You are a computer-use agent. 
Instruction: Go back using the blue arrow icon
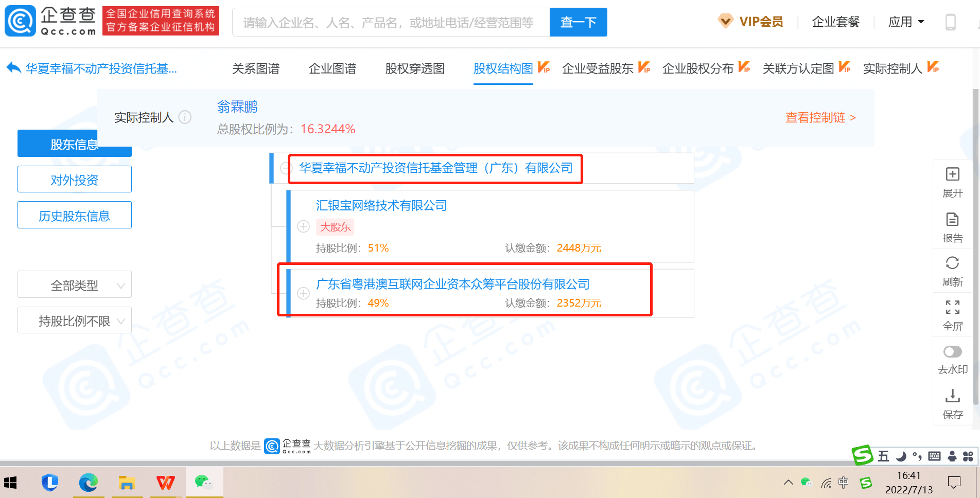coord(13,68)
